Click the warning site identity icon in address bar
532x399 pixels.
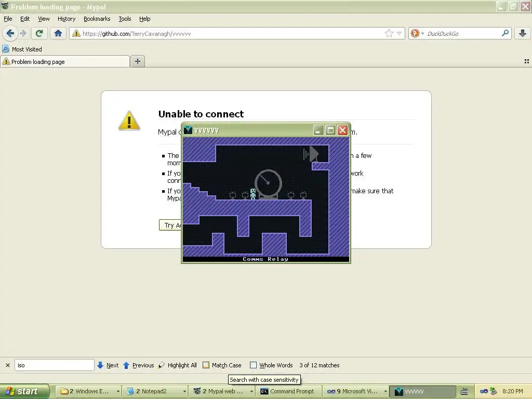click(76, 33)
